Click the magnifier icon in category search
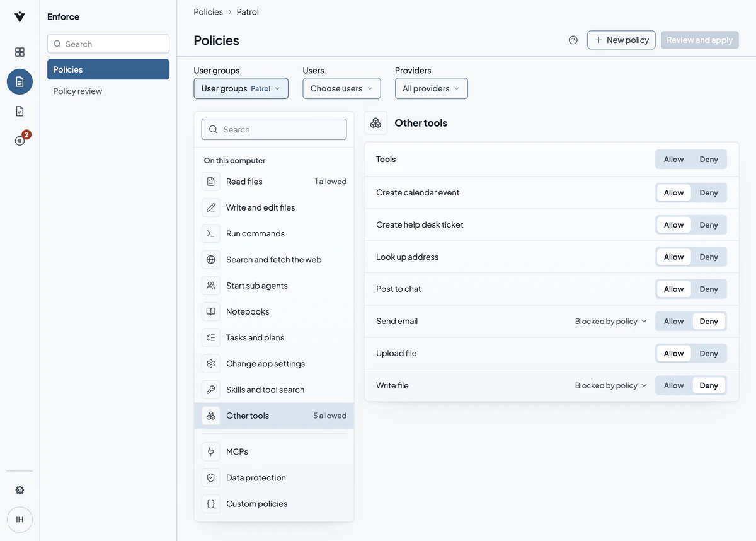The height and width of the screenshot is (541, 756). point(214,129)
